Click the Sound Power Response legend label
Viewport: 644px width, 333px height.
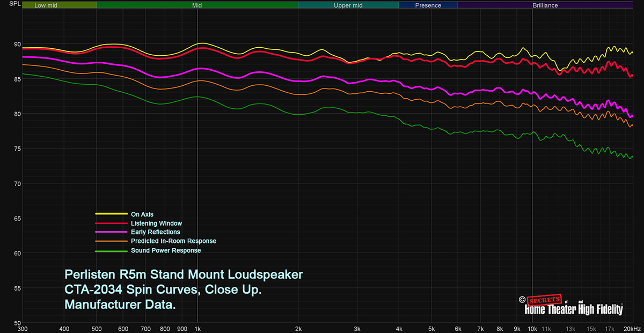coord(166,250)
